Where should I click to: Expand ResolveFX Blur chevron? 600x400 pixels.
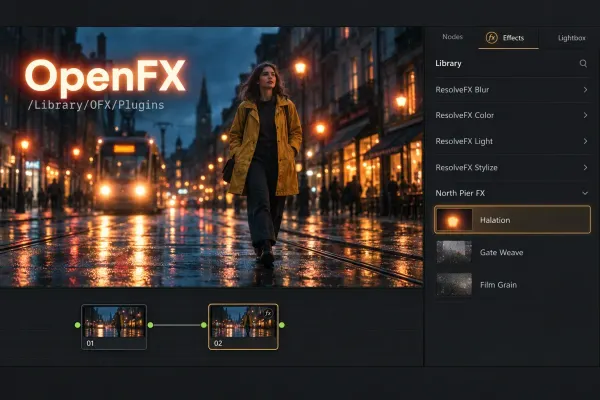(x=585, y=90)
